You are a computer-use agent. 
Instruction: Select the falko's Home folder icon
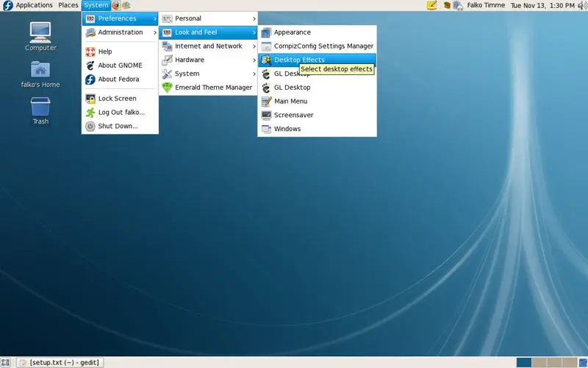[x=40, y=74]
